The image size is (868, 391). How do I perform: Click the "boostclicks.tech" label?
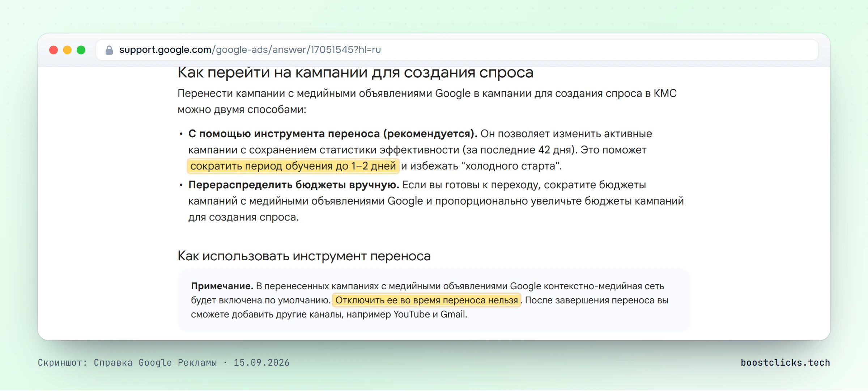click(x=785, y=362)
